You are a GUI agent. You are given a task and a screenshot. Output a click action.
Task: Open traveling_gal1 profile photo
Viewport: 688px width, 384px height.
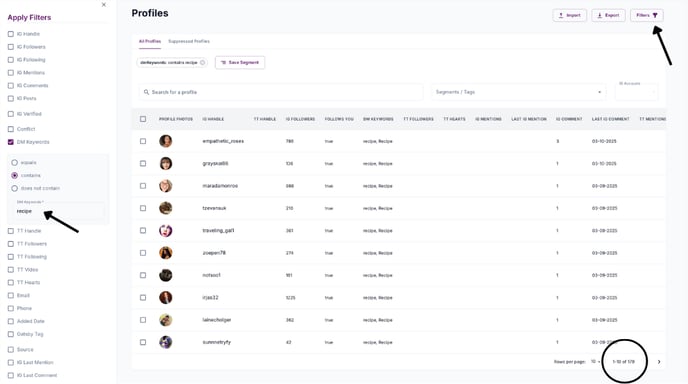coord(165,231)
